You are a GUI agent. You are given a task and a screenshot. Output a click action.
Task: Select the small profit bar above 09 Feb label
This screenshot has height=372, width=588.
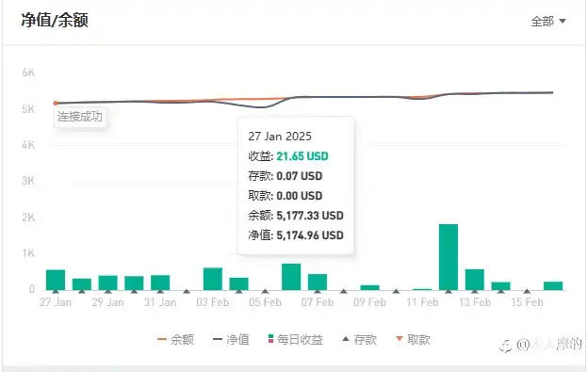click(369, 287)
